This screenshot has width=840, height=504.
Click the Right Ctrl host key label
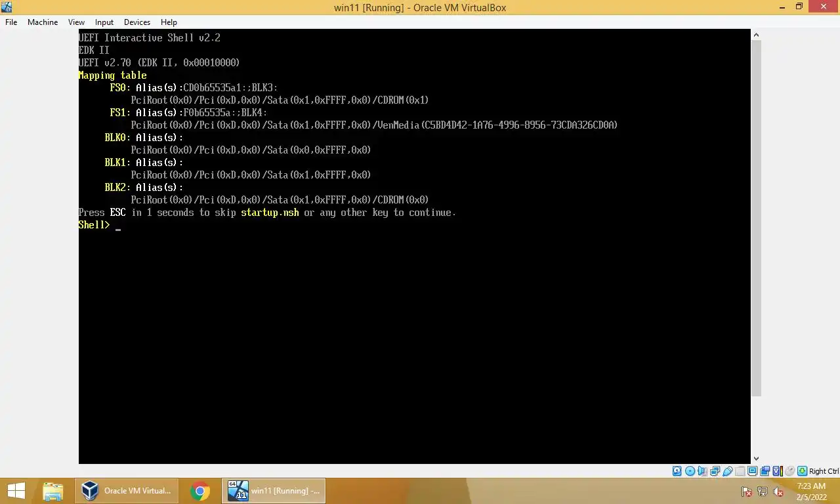[x=824, y=471]
